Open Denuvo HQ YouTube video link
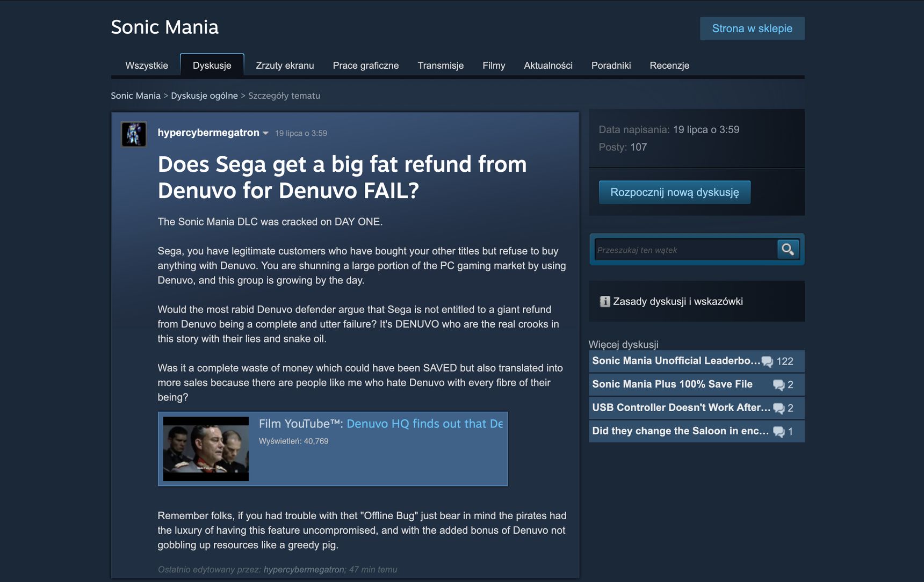Viewport: 924px width, 582px height. (425, 424)
